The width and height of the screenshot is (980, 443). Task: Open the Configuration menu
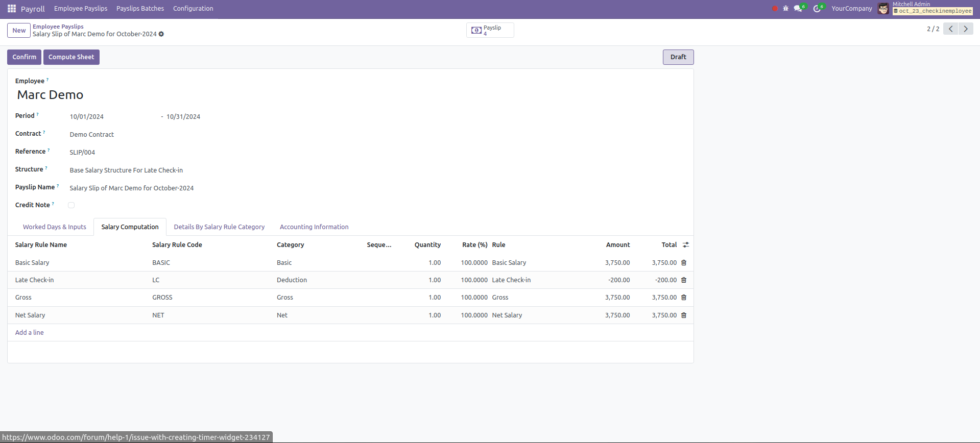pyautogui.click(x=193, y=9)
